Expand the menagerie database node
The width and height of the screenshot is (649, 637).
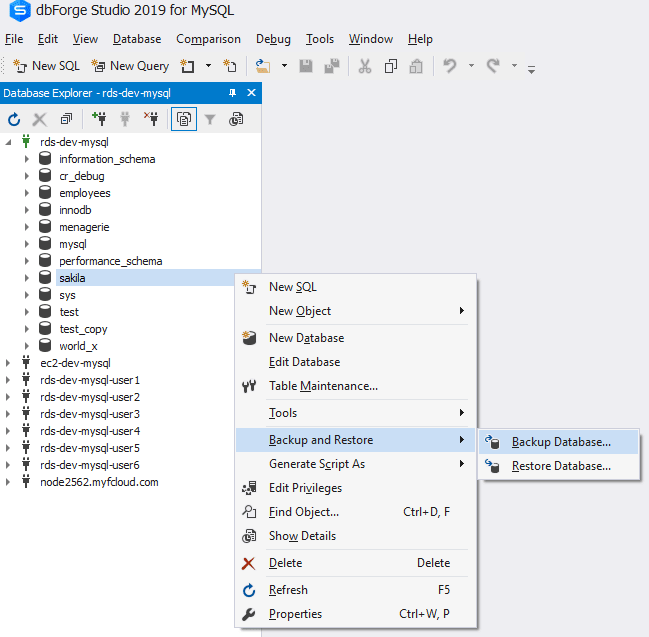pos(26,227)
